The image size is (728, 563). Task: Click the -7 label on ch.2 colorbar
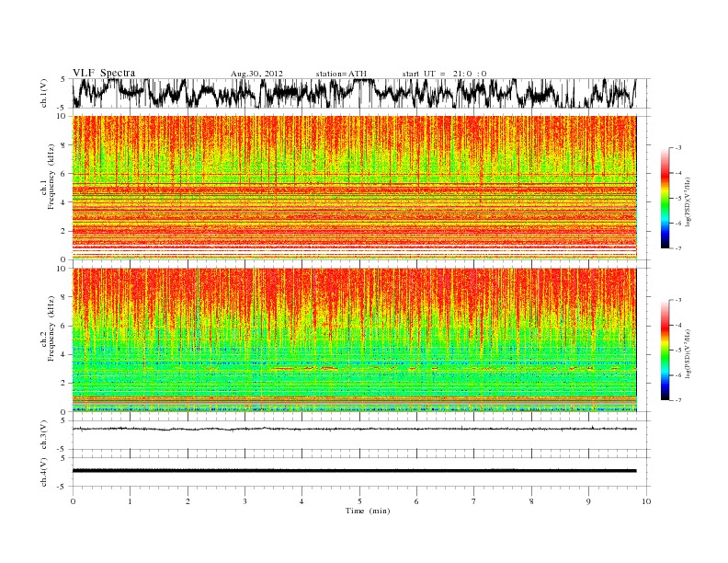(x=678, y=400)
